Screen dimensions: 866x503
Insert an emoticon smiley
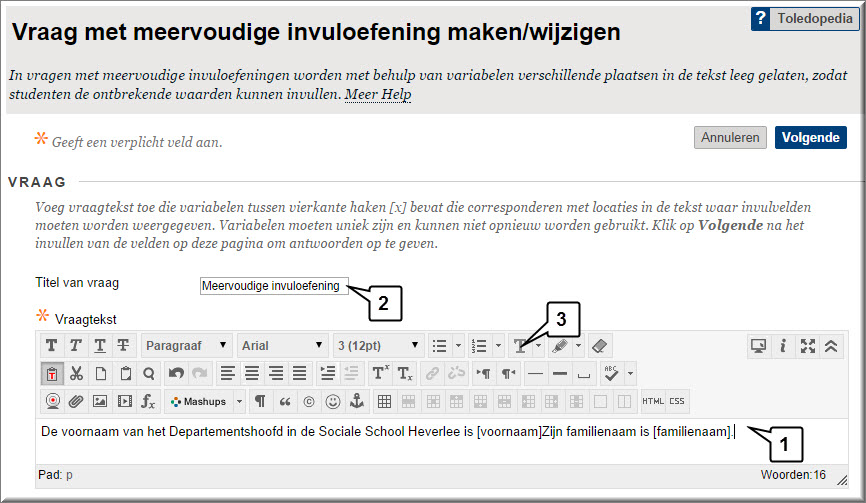click(x=332, y=401)
